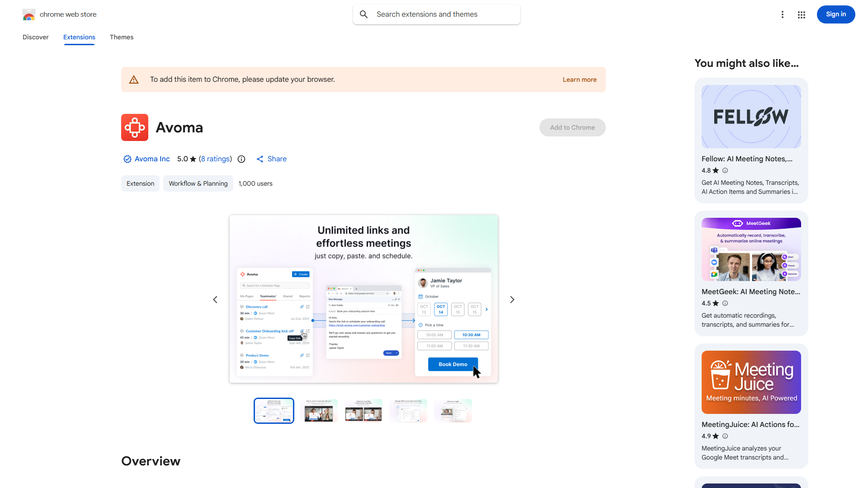Click the info icon next to MeetGeek's 4.5 rating
This screenshot has width=868, height=488.
tap(725, 303)
